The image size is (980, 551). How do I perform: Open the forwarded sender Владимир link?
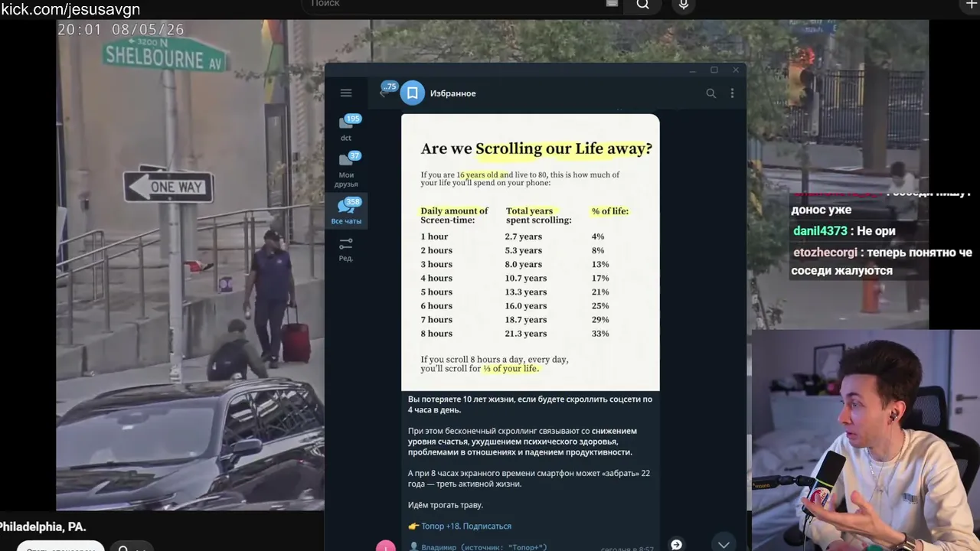pos(485,547)
